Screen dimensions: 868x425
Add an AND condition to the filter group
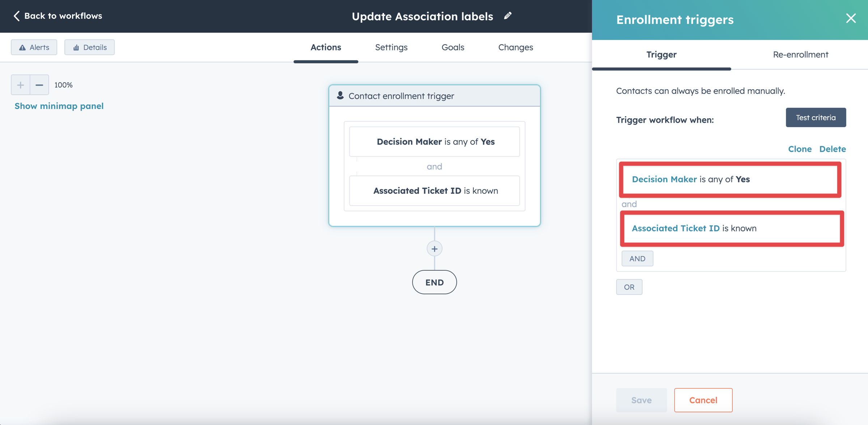637,258
